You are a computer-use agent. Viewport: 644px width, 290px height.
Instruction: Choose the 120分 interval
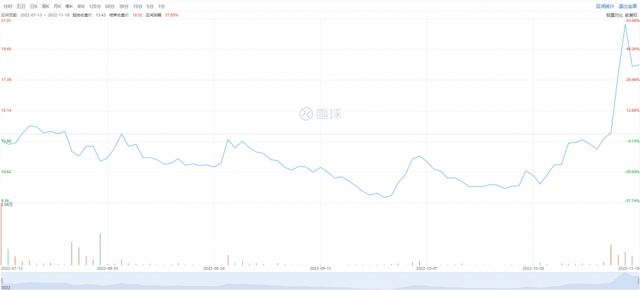coord(95,6)
